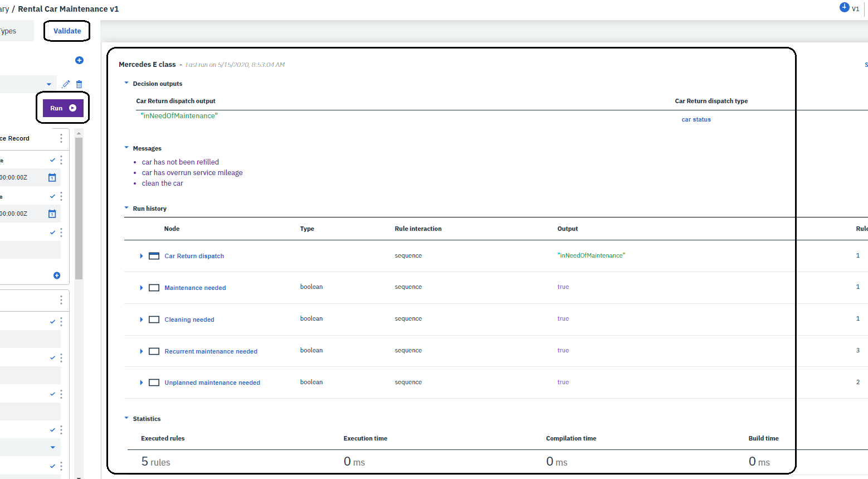Open the Cleaning needed node link
Viewport: 868px width, 479px height.
[189, 320]
